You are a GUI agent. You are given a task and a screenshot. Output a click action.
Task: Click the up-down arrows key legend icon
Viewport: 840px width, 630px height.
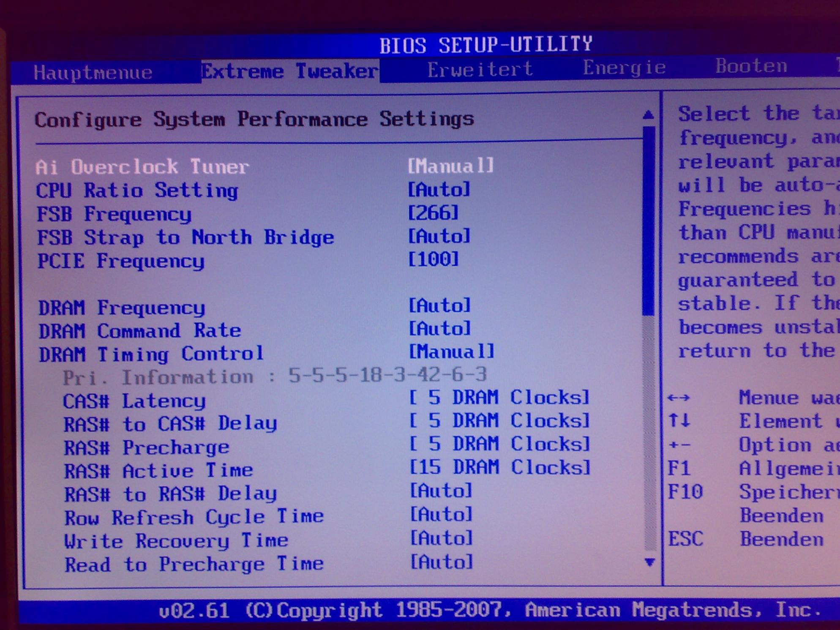tap(679, 421)
